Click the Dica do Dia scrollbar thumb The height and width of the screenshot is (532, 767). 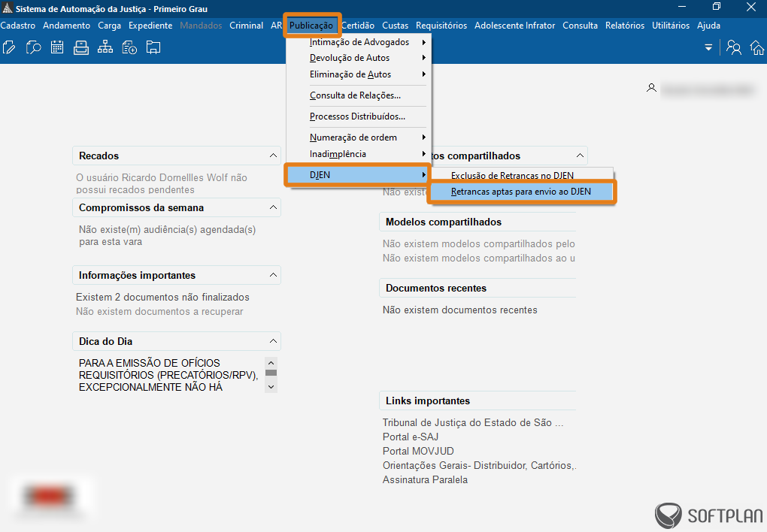tap(271, 373)
